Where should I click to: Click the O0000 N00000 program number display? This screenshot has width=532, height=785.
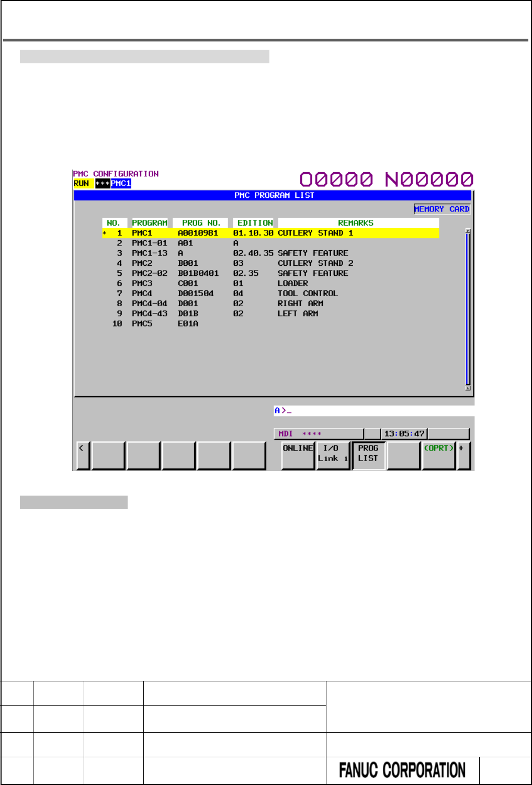pyautogui.click(x=387, y=180)
